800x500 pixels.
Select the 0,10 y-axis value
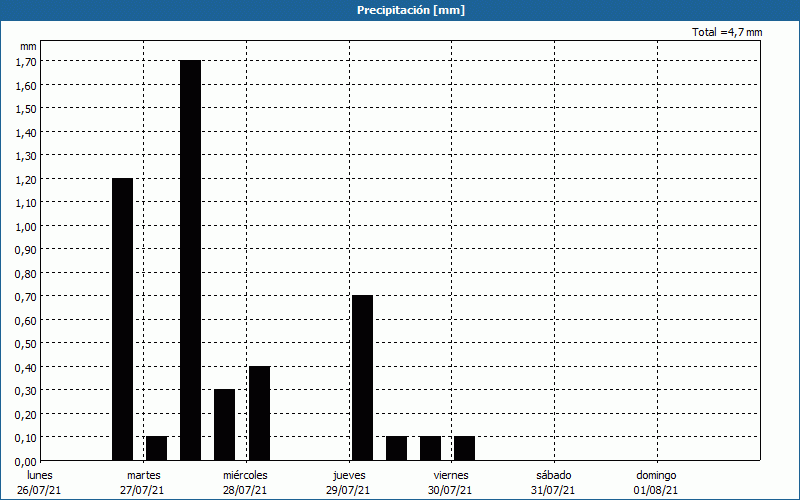[26, 438]
